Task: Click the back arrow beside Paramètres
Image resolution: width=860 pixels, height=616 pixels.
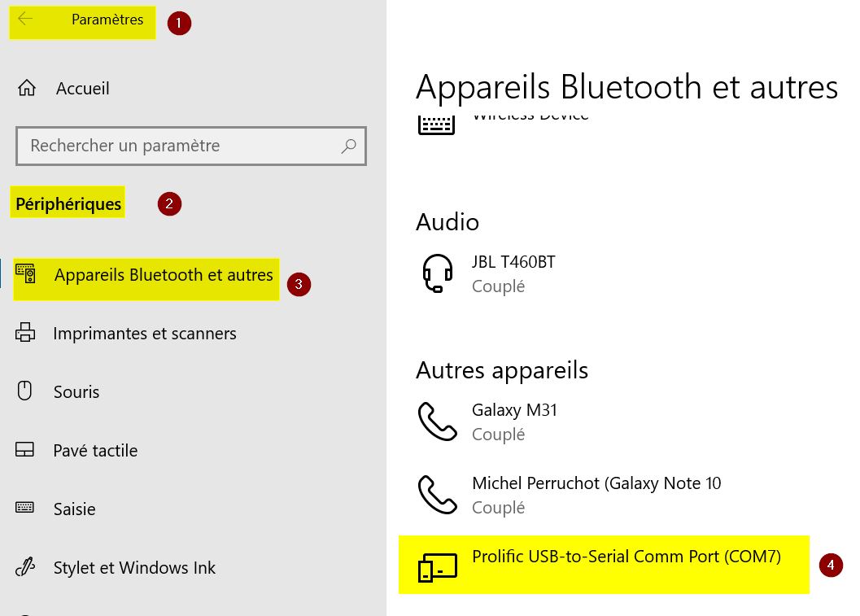Action: click(25, 20)
